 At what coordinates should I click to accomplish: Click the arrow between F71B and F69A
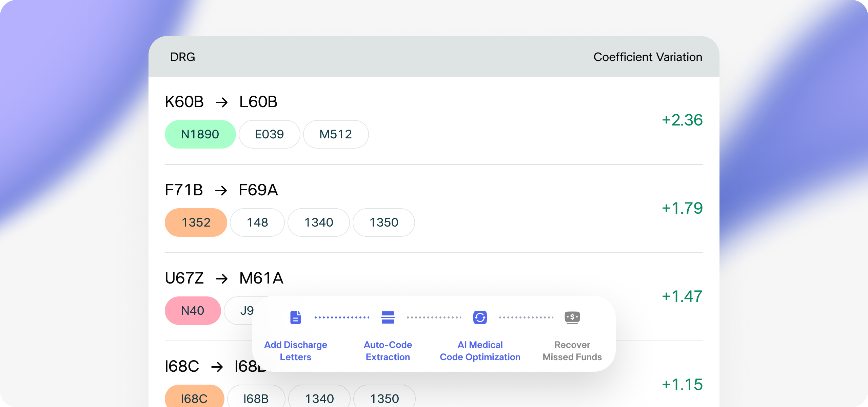[x=221, y=190]
